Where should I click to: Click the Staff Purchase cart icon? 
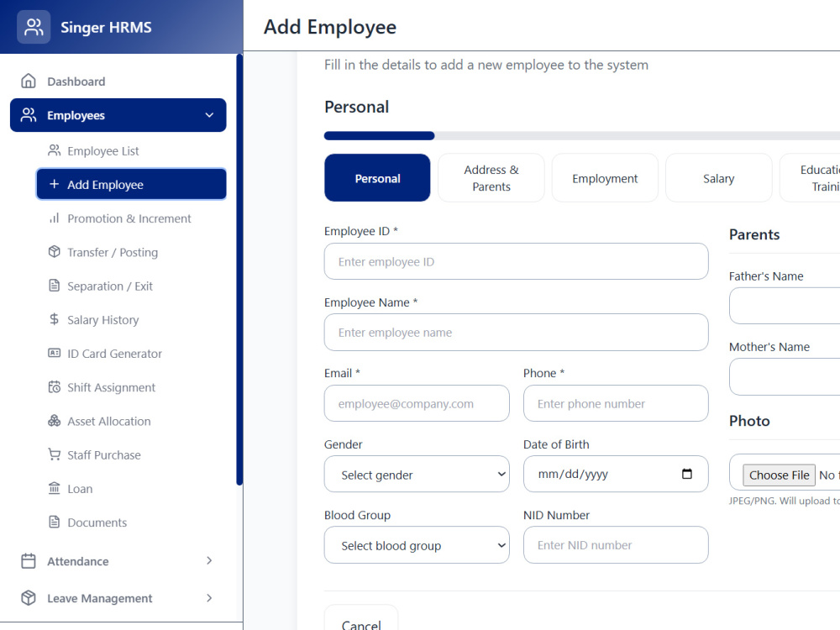(x=54, y=454)
